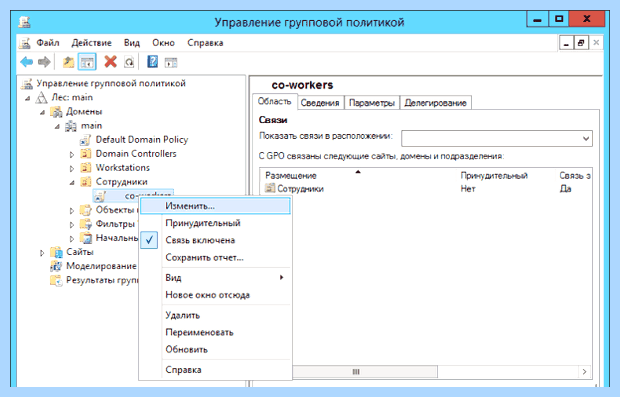
Task: Choose Удалить from context menu
Action: [x=215, y=315]
